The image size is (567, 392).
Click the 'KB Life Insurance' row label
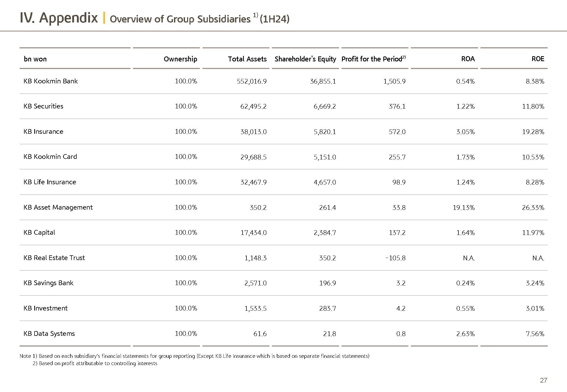tap(50, 182)
